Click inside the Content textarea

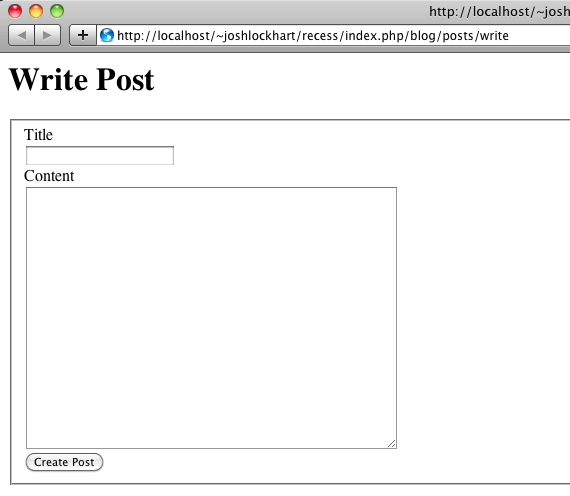point(211,318)
